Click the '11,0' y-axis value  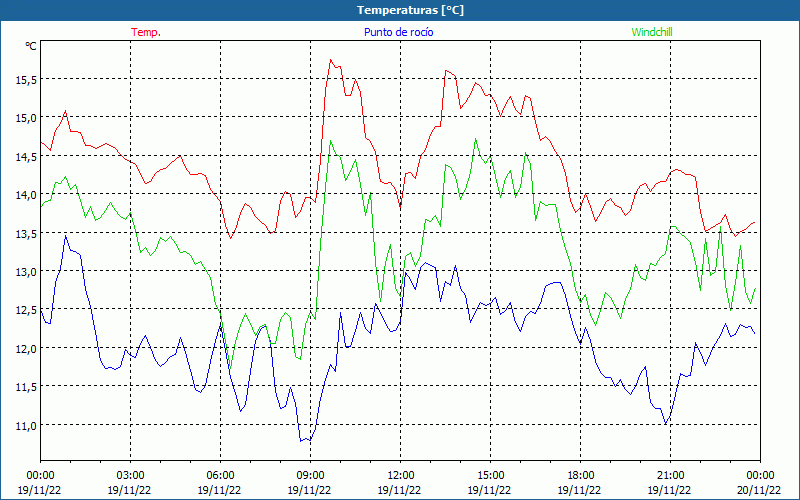click(x=27, y=425)
